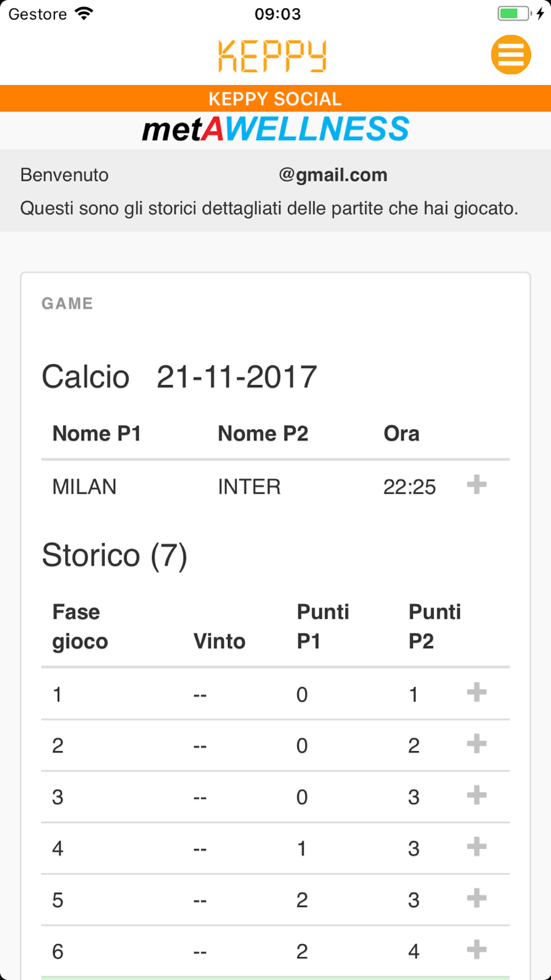The width and height of the screenshot is (551, 980).
Task: Expand the MILAN vs INTER match row
Action: point(477,485)
